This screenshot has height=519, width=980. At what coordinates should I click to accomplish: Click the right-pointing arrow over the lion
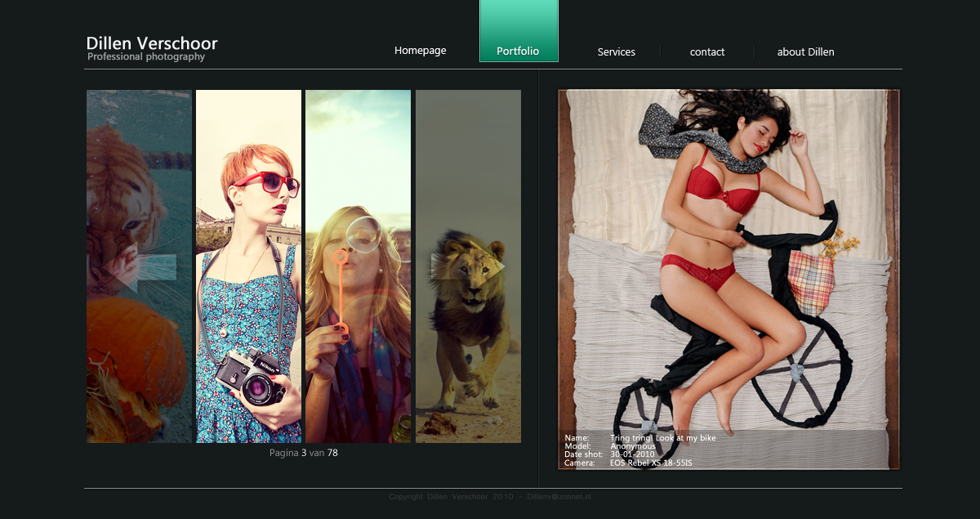coord(468,266)
